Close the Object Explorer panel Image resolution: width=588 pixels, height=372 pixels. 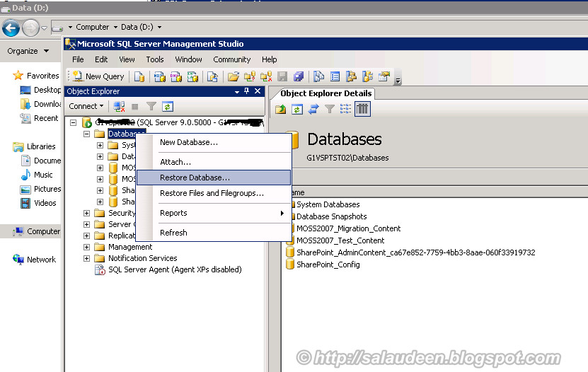pyautogui.click(x=258, y=91)
